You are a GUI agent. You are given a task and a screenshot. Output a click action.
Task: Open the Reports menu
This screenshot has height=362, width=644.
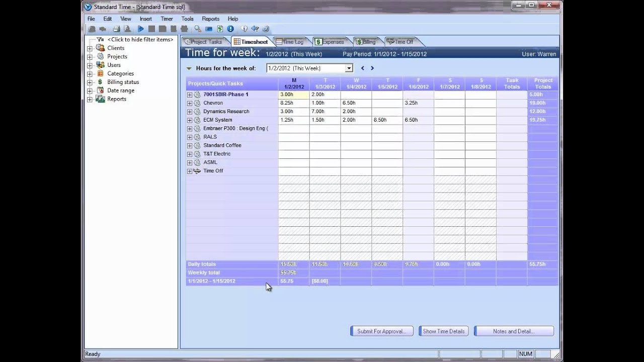pos(211,19)
